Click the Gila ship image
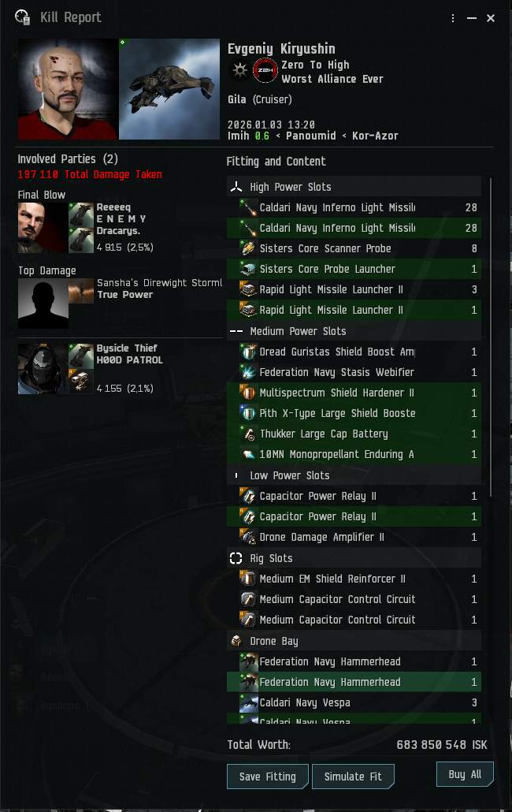Screen dimensions: 512x812 pos(169,89)
